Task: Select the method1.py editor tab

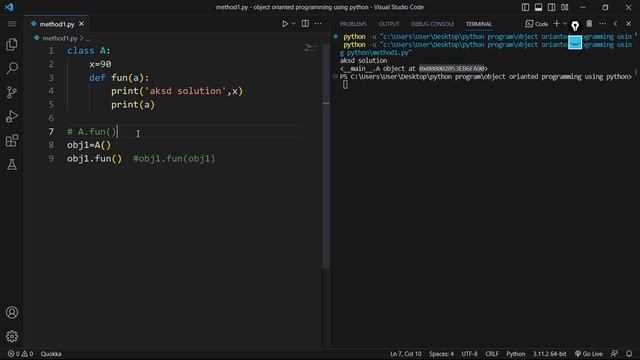Action: pyautogui.click(x=56, y=24)
